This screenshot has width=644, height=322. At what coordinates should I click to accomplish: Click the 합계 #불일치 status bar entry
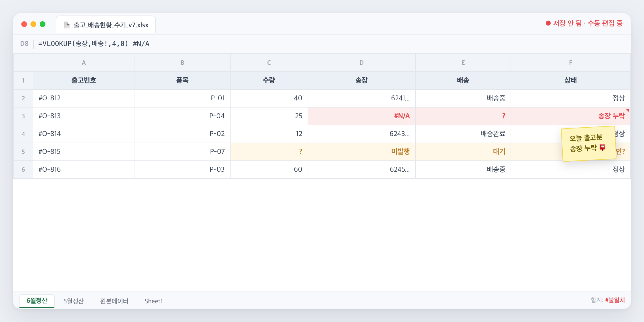coord(607,300)
